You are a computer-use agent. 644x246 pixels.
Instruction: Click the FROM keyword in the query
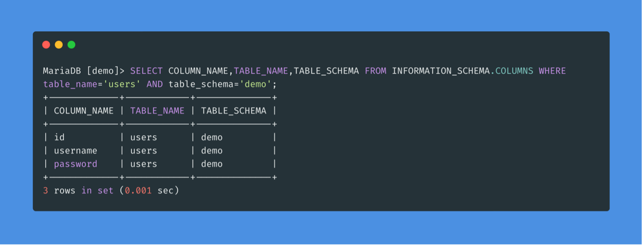(376, 71)
